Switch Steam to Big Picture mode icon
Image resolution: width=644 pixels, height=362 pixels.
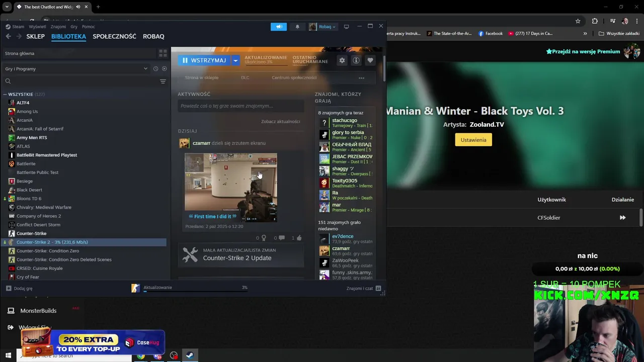[346, 27]
